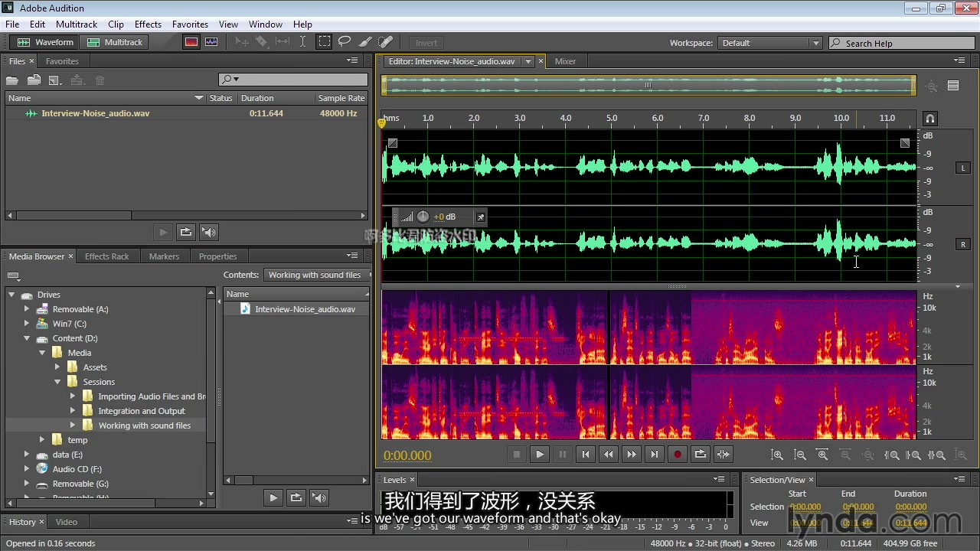Click the New File icon in Files panel
The height and width of the screenshot is (551, 980).
(55, 80)
